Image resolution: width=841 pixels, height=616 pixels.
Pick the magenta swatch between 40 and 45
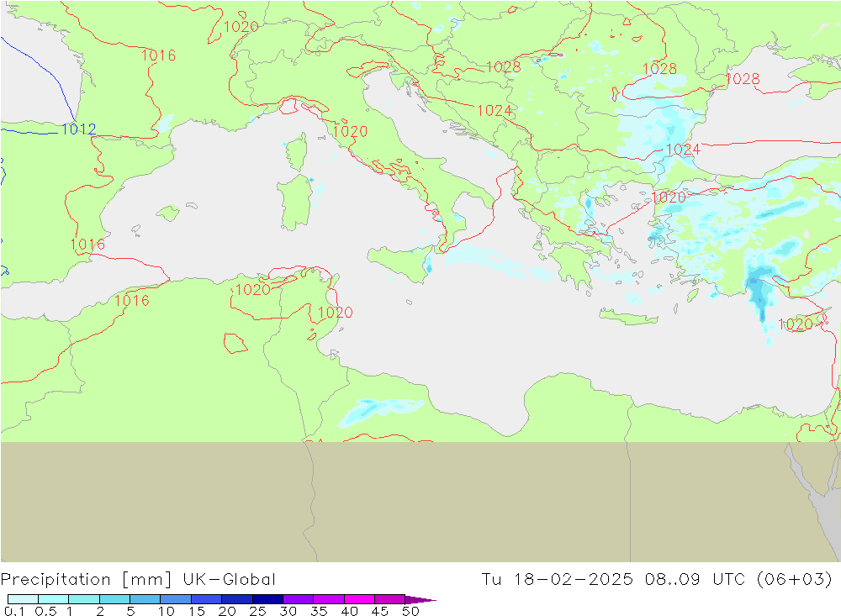tap(359, 599)
